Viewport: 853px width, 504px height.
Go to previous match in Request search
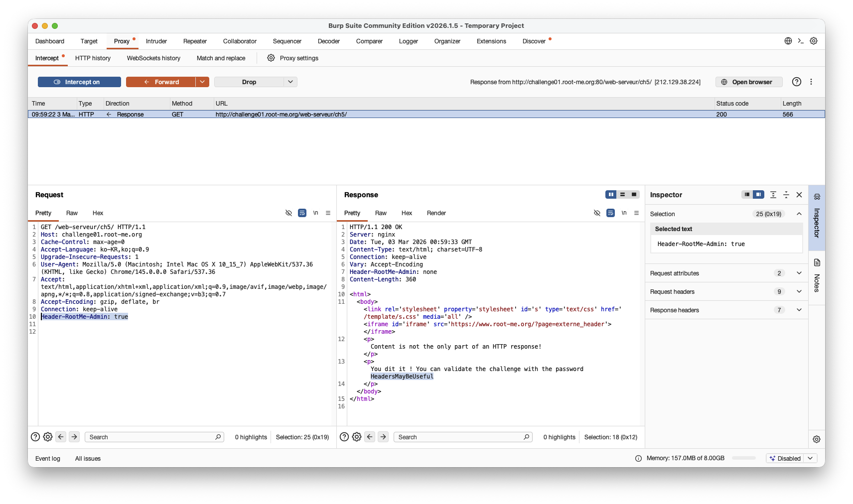pyautogui.click(x=61, y=437)
